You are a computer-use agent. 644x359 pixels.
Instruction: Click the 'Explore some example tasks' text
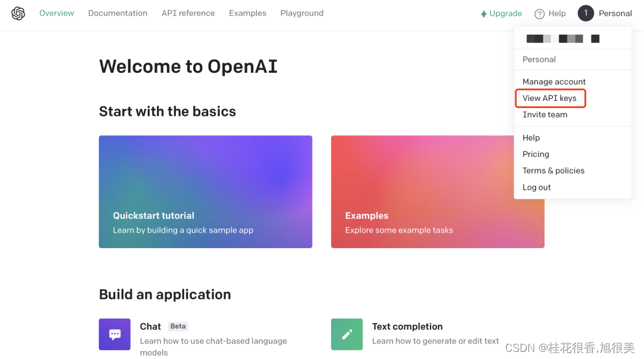(x=399, y=230)
